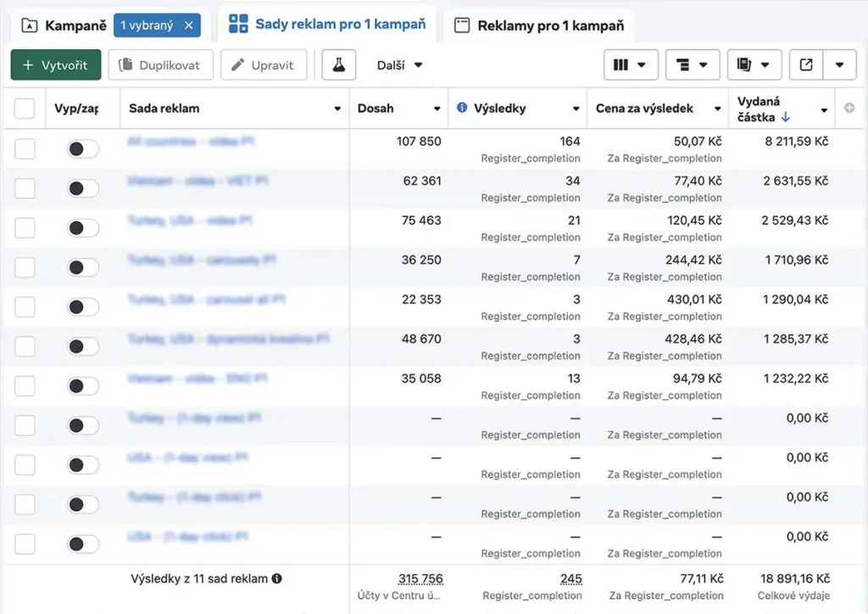
Task: Check the row with 75 463 reach
Action: click(x=25, y=228)
